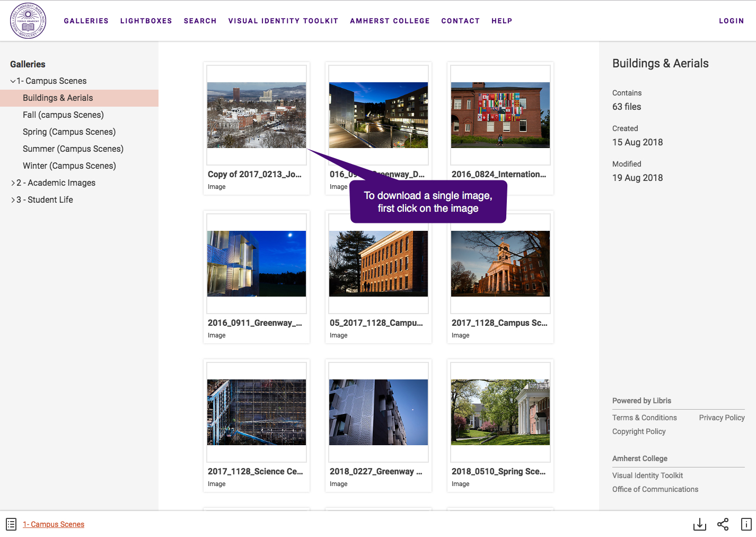Click the 15 Aug 2018 created date
The width and height of the screenshot is (756, 537).
(638, 142)
